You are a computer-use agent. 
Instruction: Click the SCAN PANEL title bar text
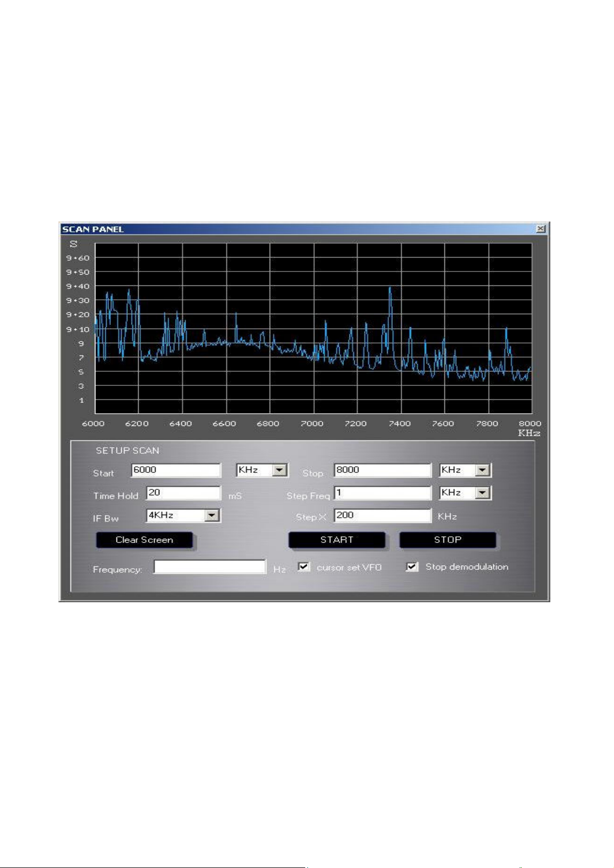pyautogui.click(x=93, y=229)
